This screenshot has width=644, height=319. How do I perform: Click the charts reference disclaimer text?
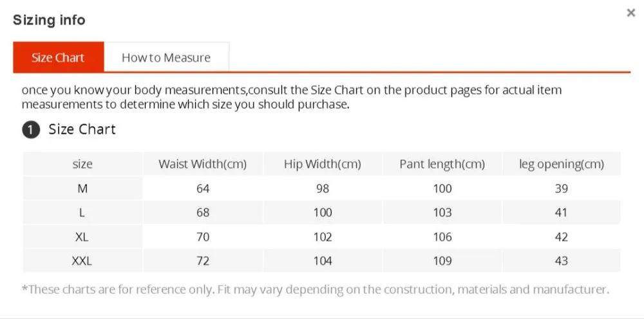click(316, 289)
